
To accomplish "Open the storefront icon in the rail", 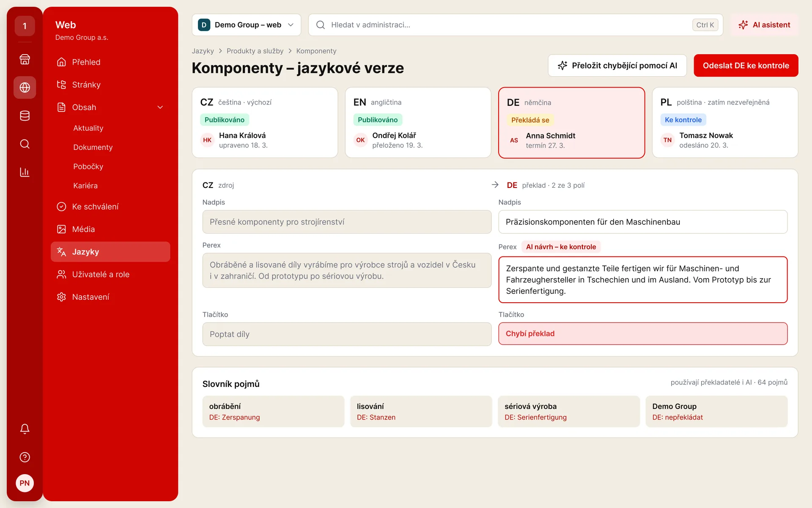I will 25,59.
